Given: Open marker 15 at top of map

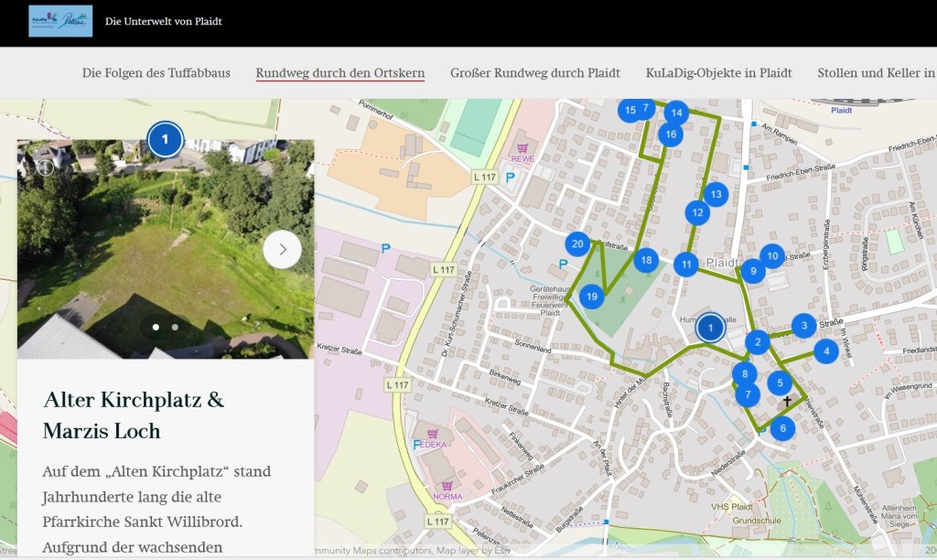Looking at the screenshot, I should click(628, 111).
